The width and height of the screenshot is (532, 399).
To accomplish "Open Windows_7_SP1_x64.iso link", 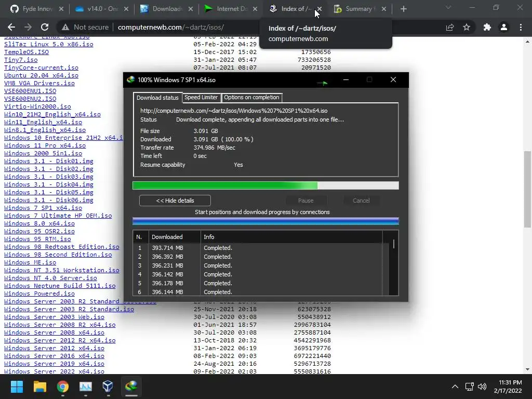I will pos(43,208).
